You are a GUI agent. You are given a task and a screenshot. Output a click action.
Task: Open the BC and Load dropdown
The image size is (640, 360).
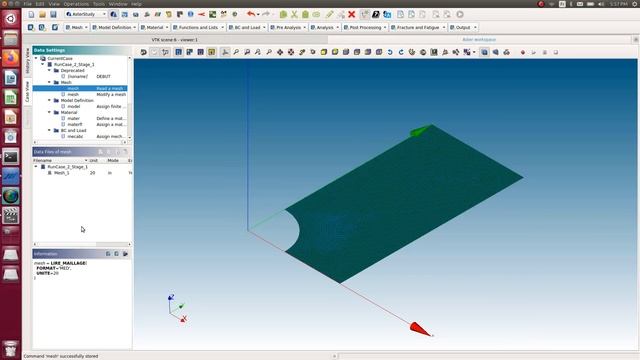point(247,27)
